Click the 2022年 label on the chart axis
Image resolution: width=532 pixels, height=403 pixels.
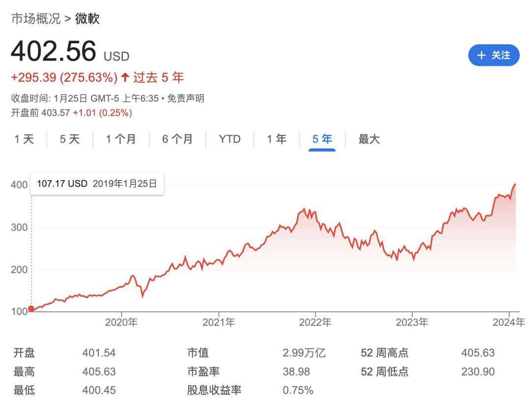(315, 322)
